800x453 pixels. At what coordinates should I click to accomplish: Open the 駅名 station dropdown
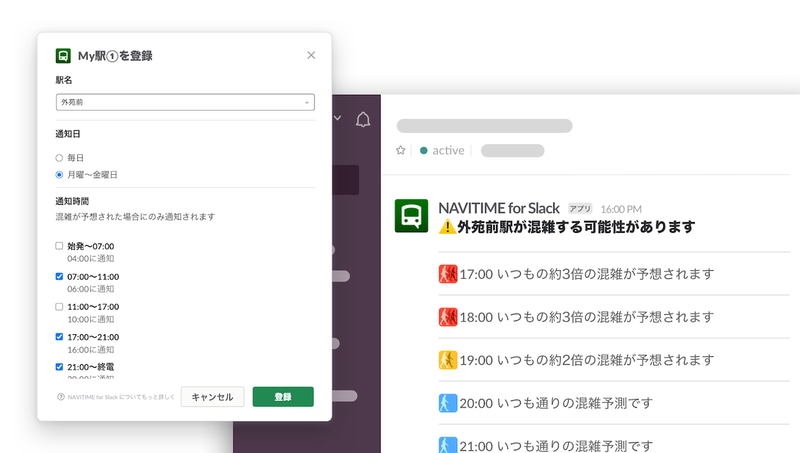pyautogui.click(x=185, y=102)
